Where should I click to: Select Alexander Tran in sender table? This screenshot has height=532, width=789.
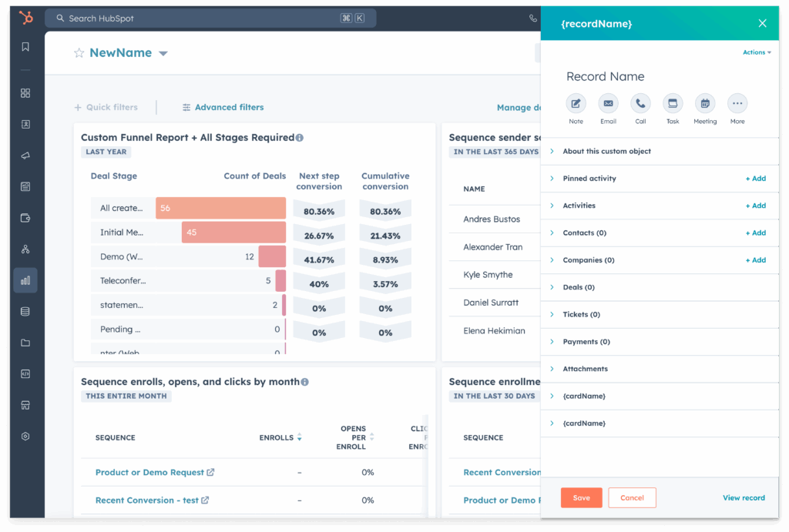point(492,247)
